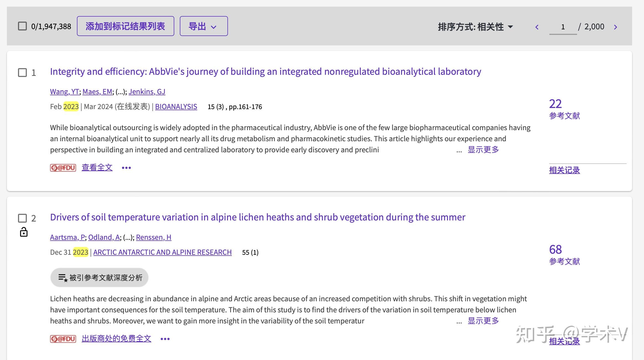Click the G@FDU access icon on result 1

[63, 167]
